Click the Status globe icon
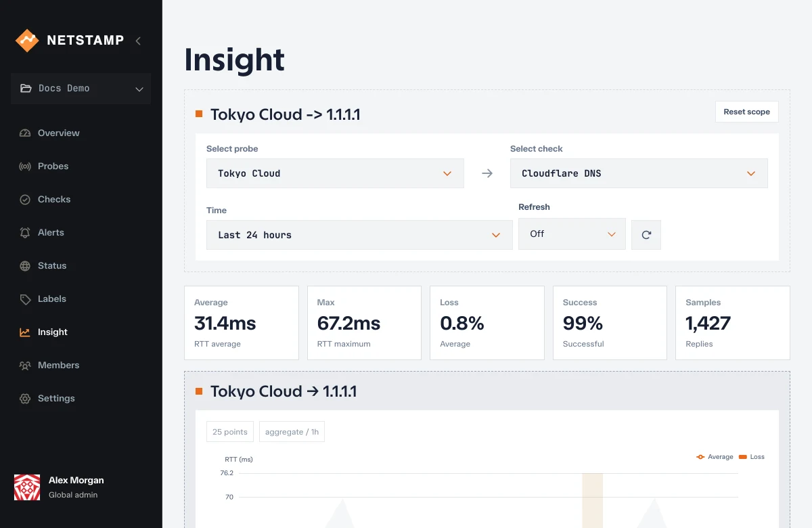Viewport: 812px width, 528px height. (25, 266)
